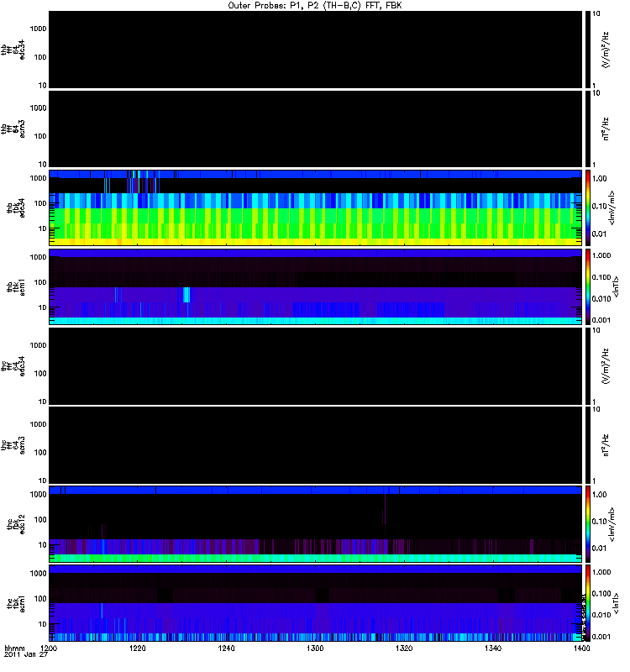The width and height of the screenshot is (630, 672).
Task: Click the '1340' time axis label
Action: pyautogui.click(x=493, y=648)
